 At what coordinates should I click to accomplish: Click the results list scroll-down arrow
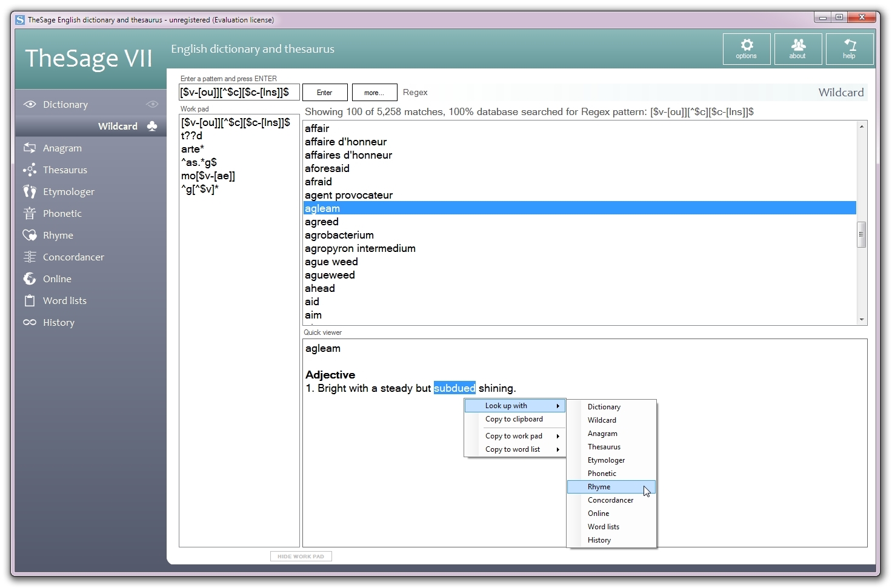861,320
